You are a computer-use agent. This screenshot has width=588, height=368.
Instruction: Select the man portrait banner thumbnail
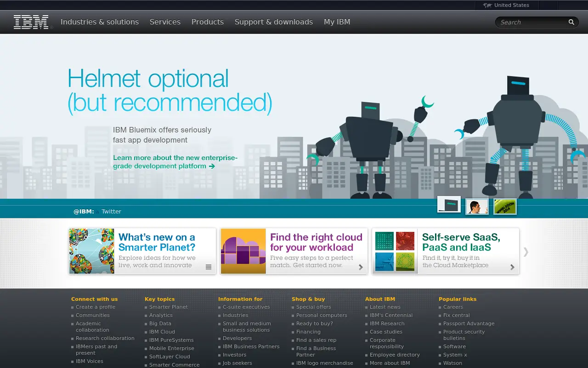(477, 207)
